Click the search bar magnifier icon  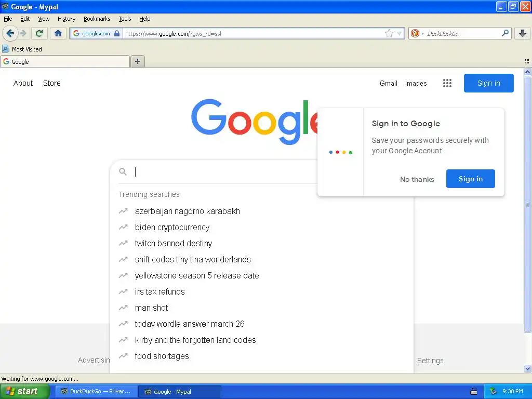pos(505,33)
